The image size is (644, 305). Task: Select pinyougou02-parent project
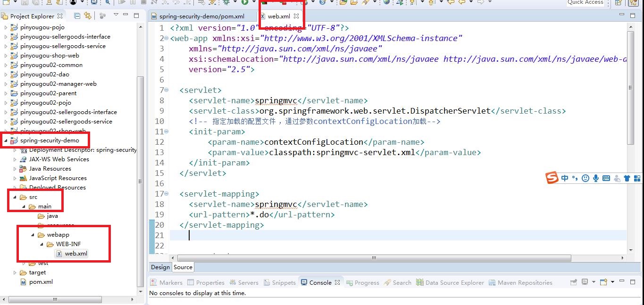tap(48, 93)
